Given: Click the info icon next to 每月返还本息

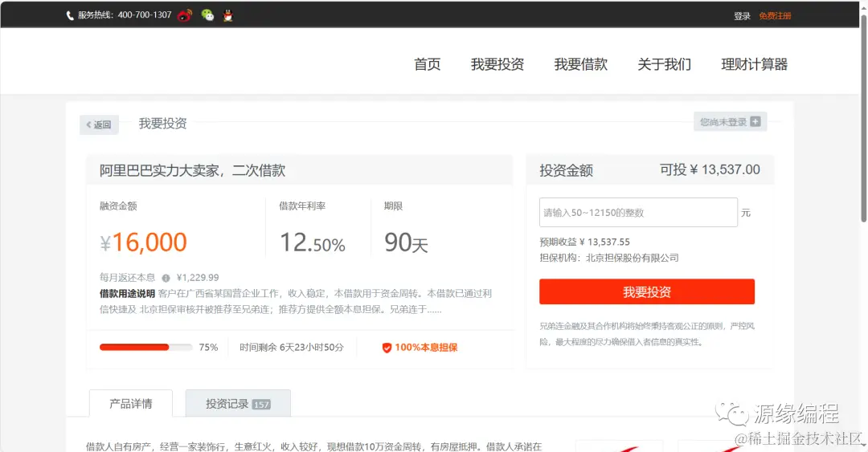Looking at the screenshot, I should [166, 278].
